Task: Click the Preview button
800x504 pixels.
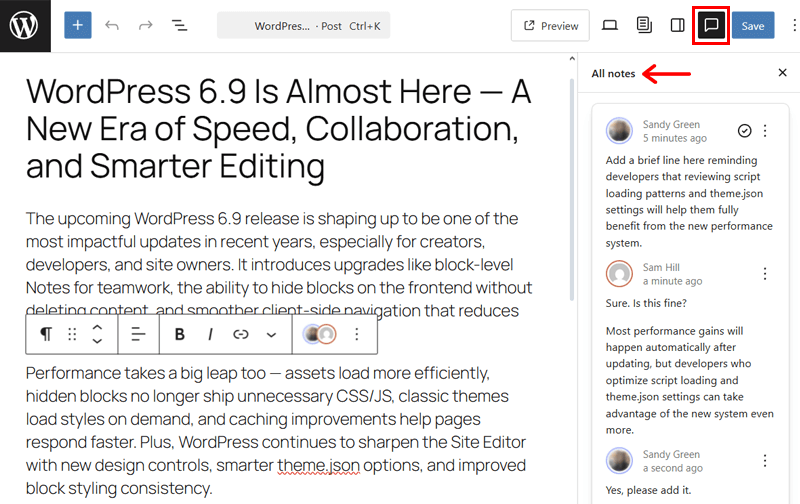Action: click(x=550, y=26)
